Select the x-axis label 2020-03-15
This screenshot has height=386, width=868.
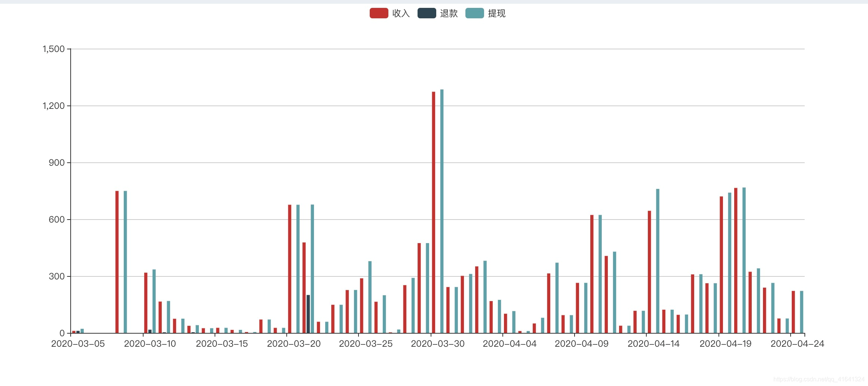pyautogui.click(x=222, y=344)
